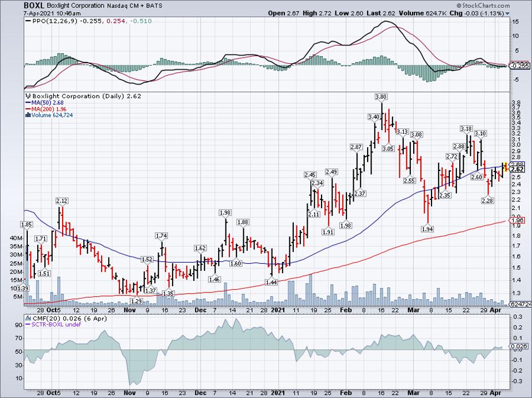532x398 pixels.
Task: Click the volume bars icon in the legend
Action: (28, 115)
